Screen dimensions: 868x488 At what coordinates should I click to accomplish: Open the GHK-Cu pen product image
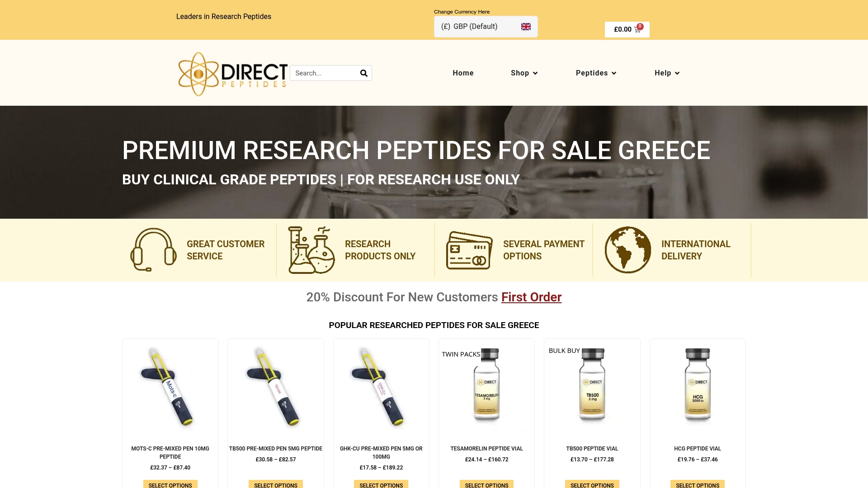coord(381,387)
